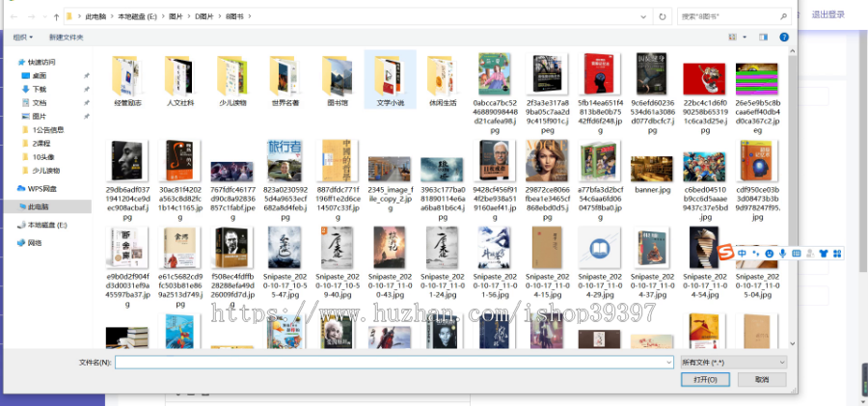Image resolution: width=868 pixels, height=406 pixels.
Task: Open 图片 in the quick access sidebar
Action: tap(39, 117)
